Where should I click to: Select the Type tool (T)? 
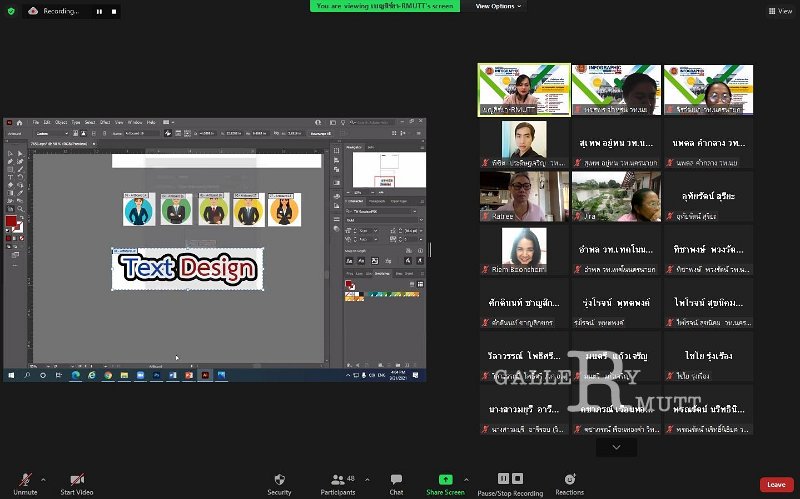click(x=10, y=177)
